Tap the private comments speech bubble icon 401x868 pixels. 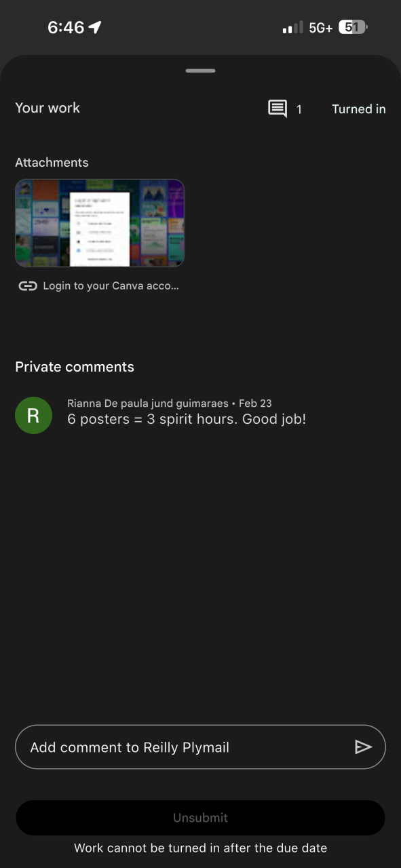[x=278, y=108]
